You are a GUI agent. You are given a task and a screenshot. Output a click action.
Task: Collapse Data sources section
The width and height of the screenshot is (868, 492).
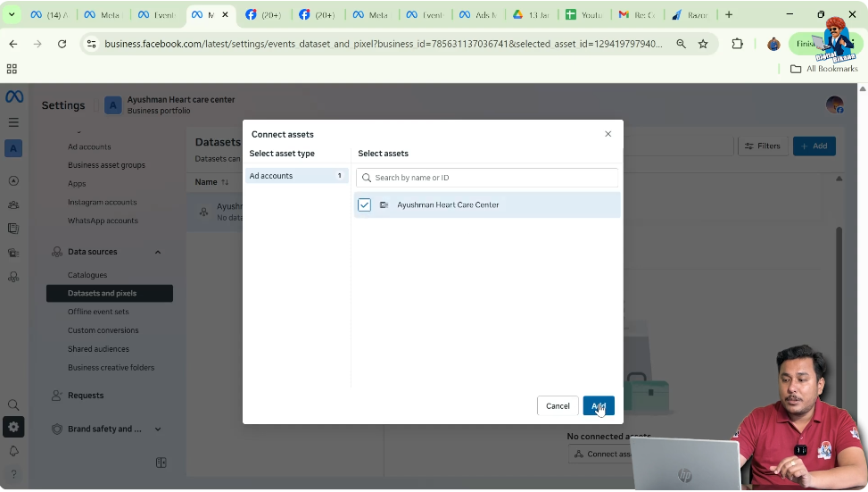(x=158, y=252)
